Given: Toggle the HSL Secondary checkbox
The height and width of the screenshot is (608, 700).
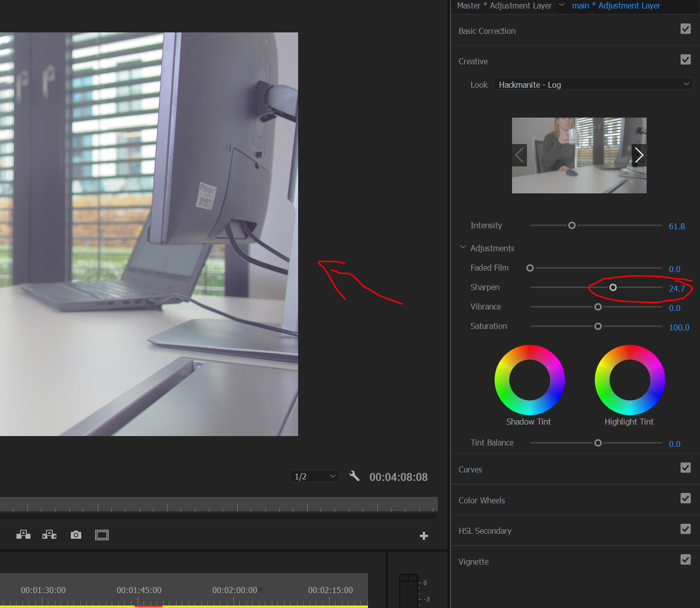Looking at the screenshot, I should coord(686,529).
